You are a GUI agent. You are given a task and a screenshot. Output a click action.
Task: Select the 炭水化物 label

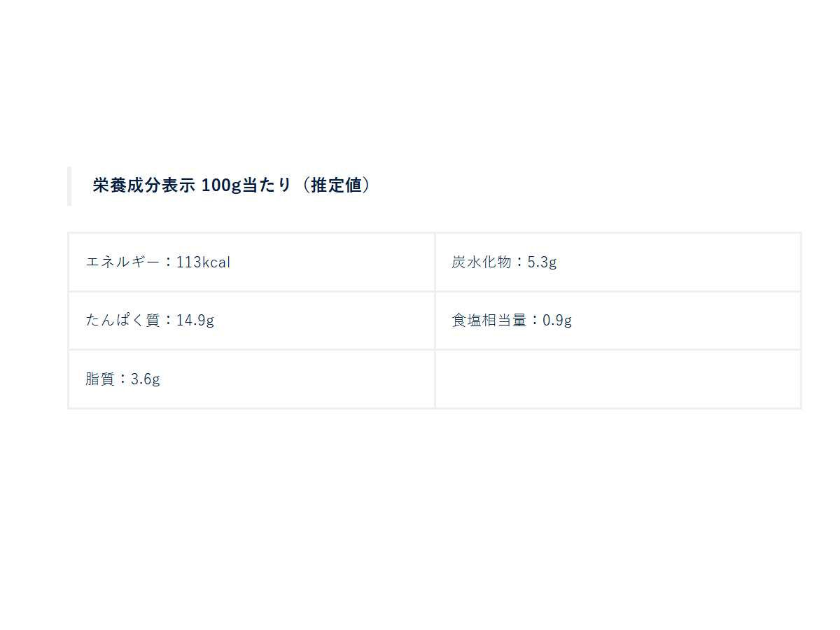[x=482, y=262]
